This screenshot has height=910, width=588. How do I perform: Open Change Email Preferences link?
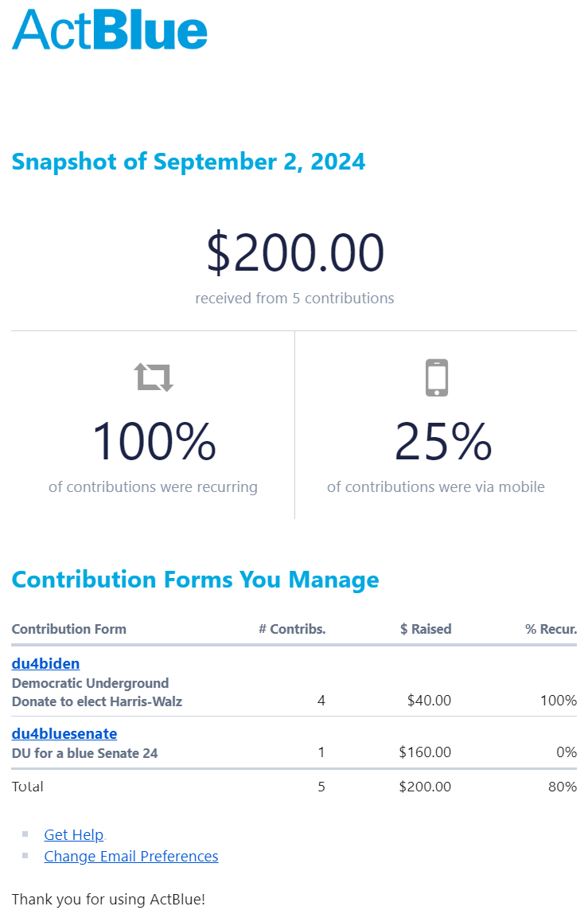pyautogui.click(x=131, y=856)
